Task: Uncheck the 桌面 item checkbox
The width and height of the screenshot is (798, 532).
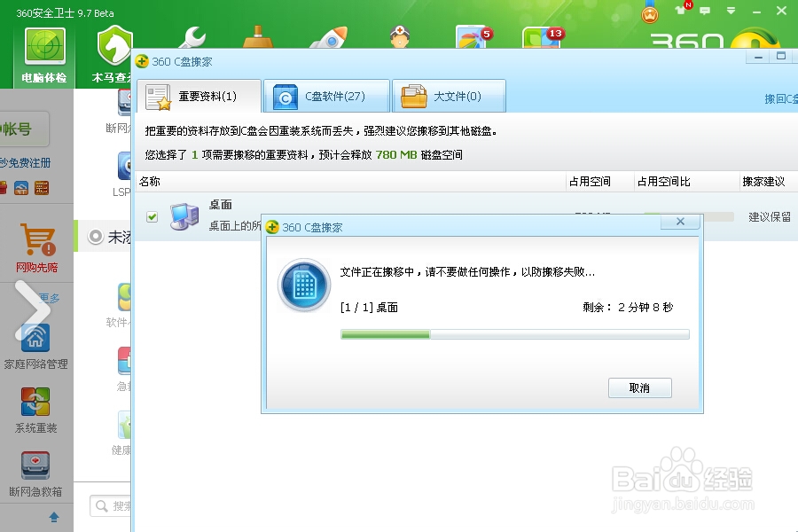Action: [x=152, y=217]
